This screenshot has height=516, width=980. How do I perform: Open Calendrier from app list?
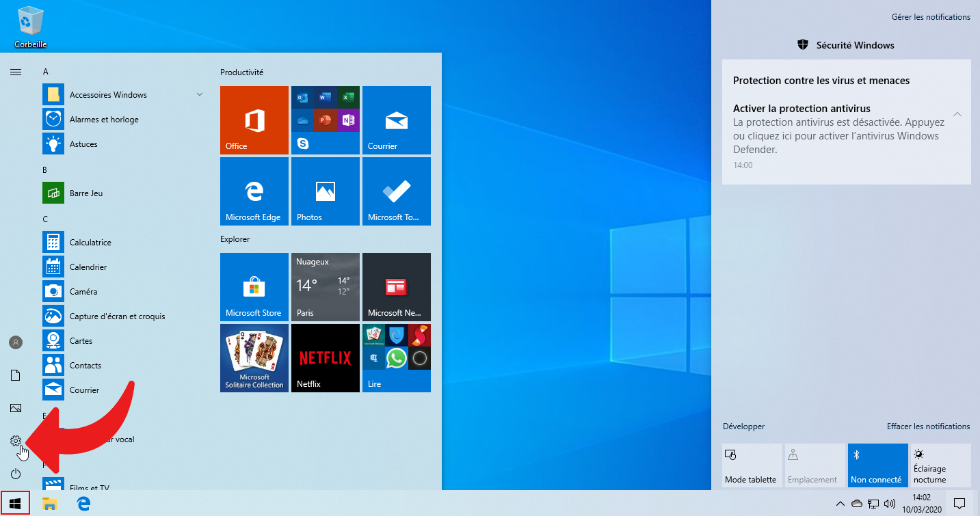pyautogui.click(x=123, y=267)
